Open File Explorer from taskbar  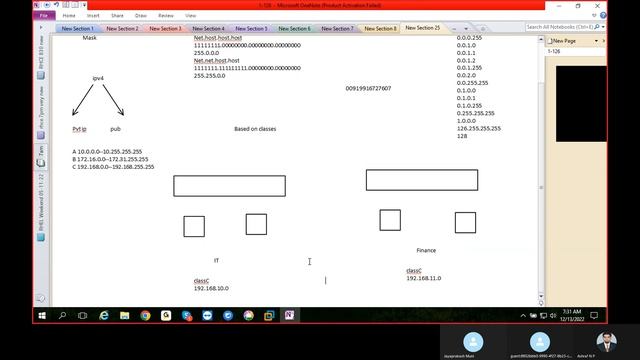[124, 316]
